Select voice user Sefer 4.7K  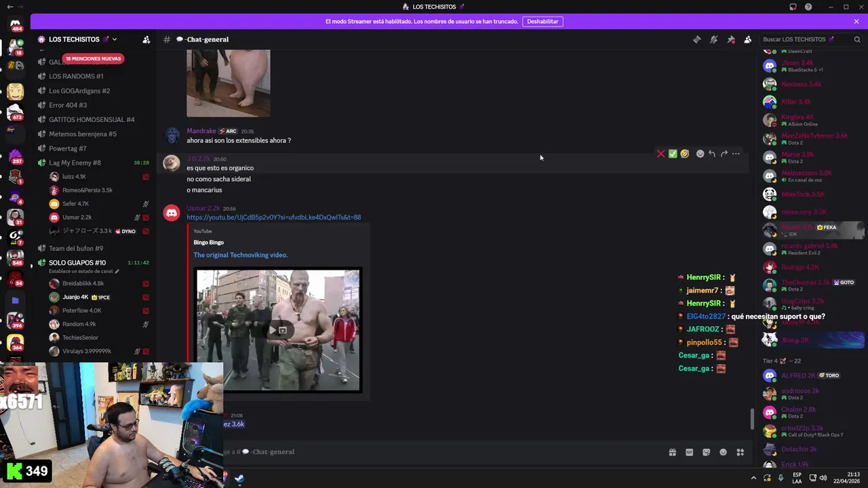[x=75, y=203]
